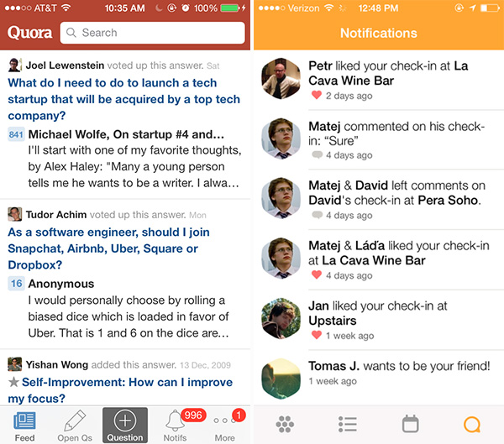Open question about joining Snapchat, Airbnb, Uber
The image size is (504, 444).
coord(108,248)
